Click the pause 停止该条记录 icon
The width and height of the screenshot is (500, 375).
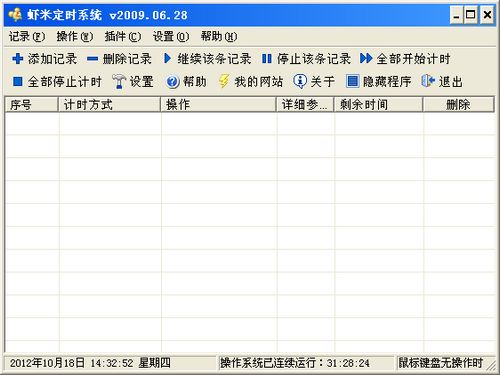(267, 59)
